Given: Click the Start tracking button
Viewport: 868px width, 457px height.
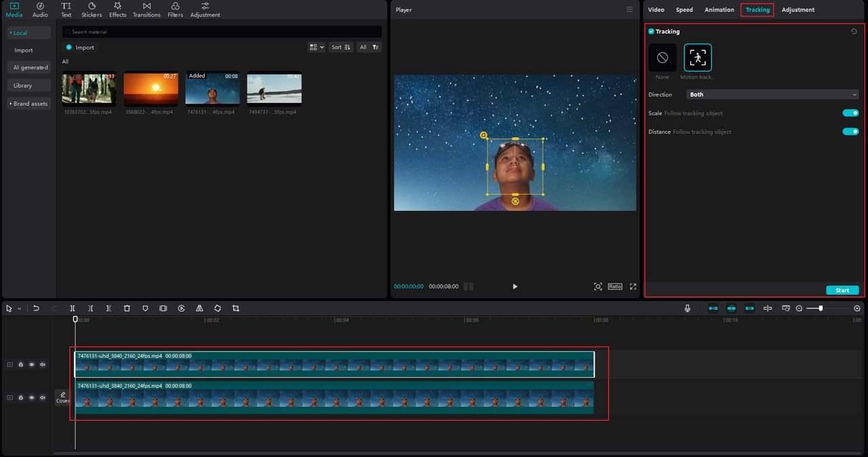Looking at the screenshot, I should pos(842,290).
